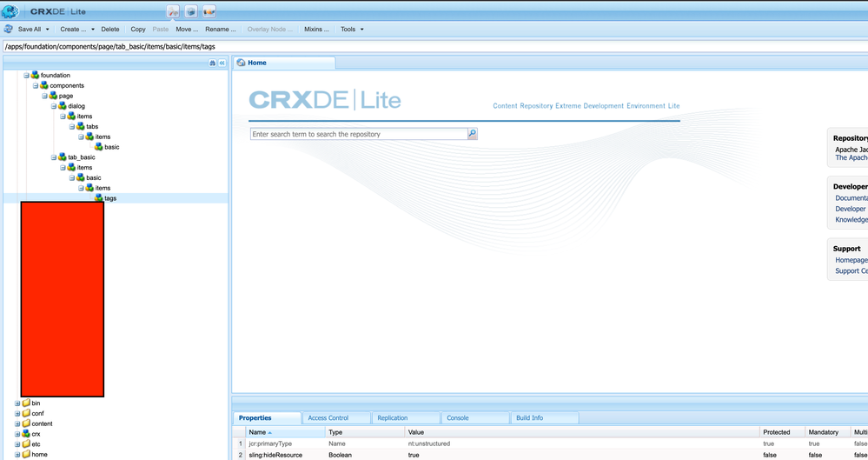Screen dimensions: 868x460
Task: Click the third header icon beside the cube
Action: (x=209, y=11)
